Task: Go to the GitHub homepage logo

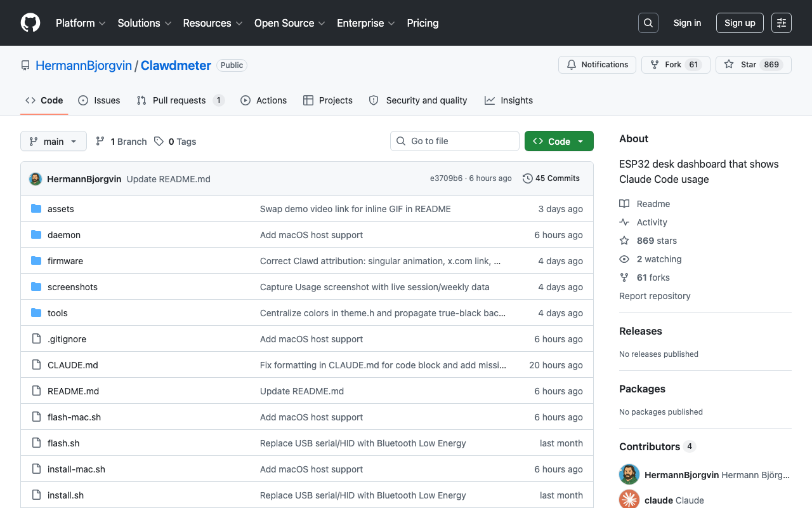Action: [x=30, y=23]
